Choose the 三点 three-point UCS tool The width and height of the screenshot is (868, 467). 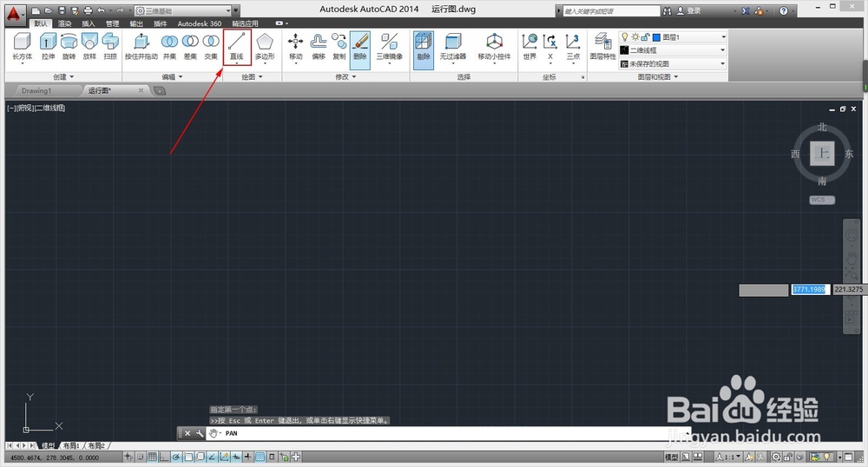(573, 47)
